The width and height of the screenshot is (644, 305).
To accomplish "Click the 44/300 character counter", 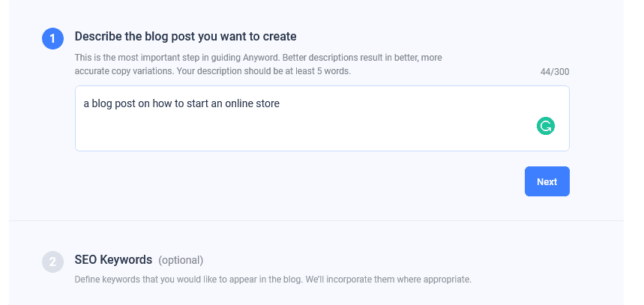I will 554,72.
